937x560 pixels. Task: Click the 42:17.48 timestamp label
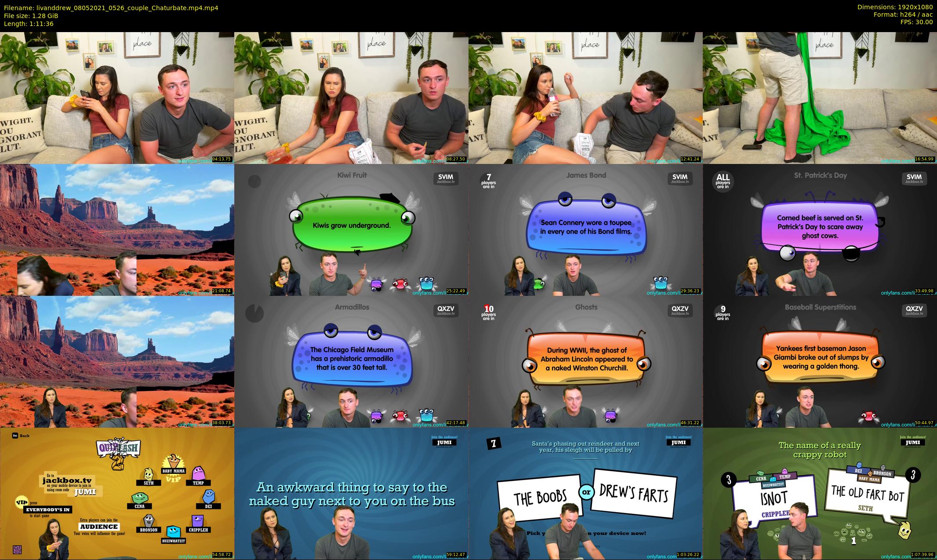pyautogui.click(x=456, y=423)
